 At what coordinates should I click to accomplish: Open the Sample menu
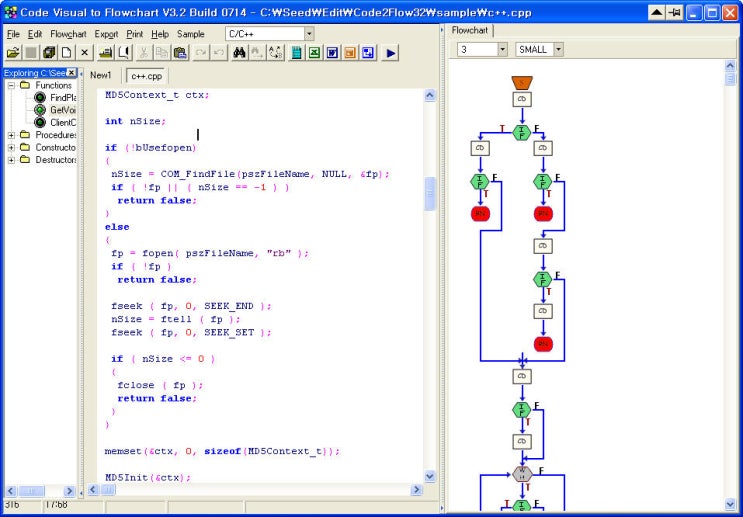(190, 34)
